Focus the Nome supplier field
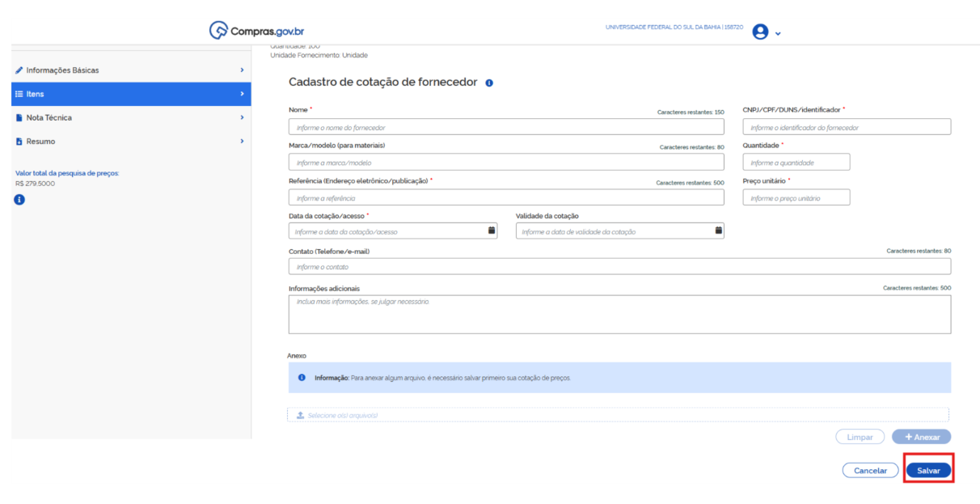The width and height of the screenshot is (980, 504). (x=506, y=127)
